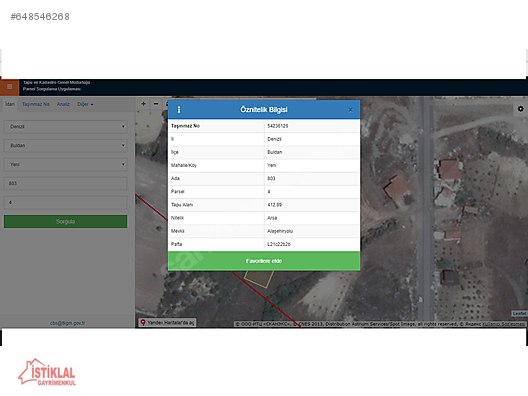Viewport: 528px width, 396px height.
Task: Expand the Denizli province dropdown
Action: 65,127
